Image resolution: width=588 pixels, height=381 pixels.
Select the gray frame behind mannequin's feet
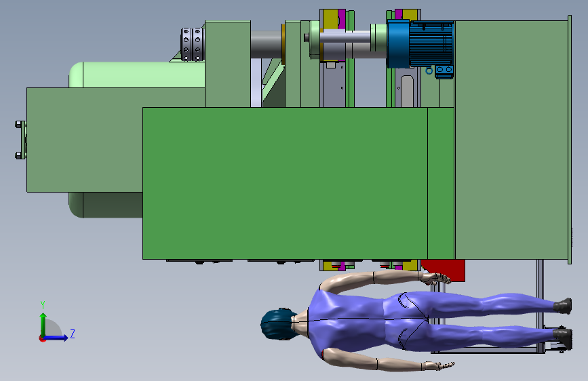pyautogui.click(x=540, y=306)
